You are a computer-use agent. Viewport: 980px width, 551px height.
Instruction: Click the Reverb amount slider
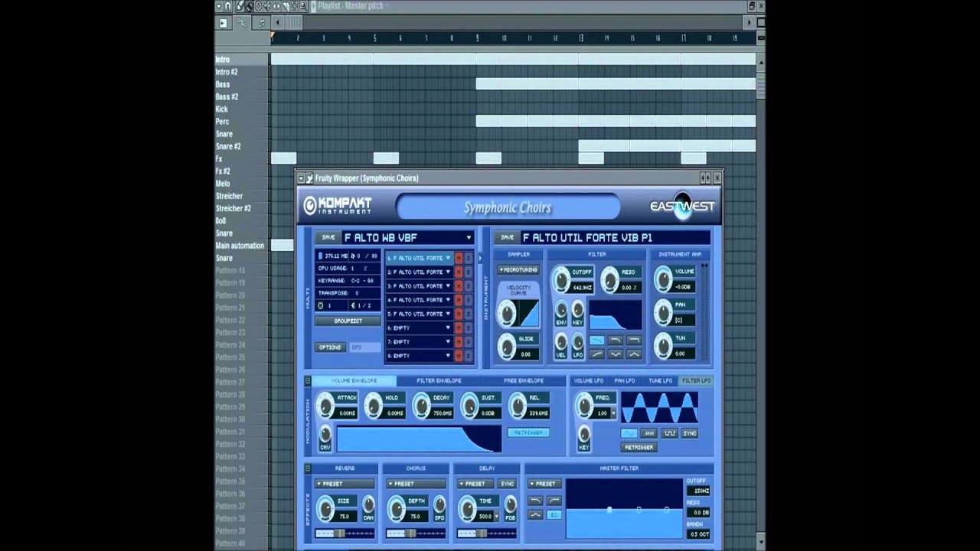pos(345,533)
